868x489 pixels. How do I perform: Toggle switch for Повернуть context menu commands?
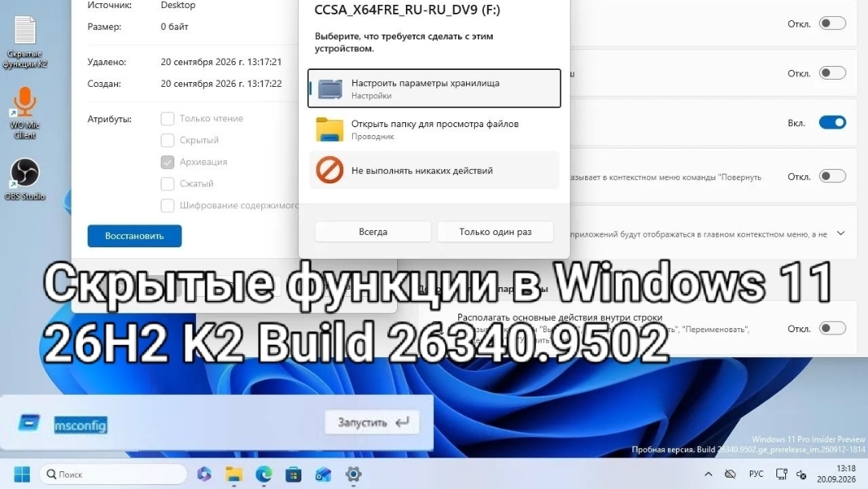tap(833, 176)
